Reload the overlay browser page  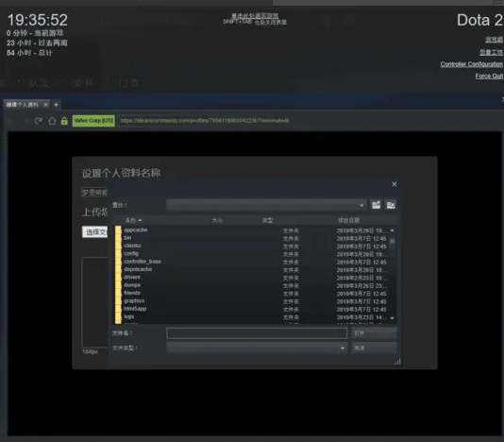[39, 121]
